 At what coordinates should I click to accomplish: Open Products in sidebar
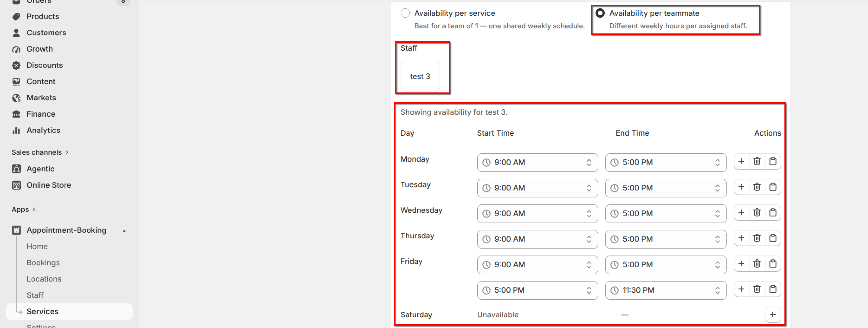[43, 16]
